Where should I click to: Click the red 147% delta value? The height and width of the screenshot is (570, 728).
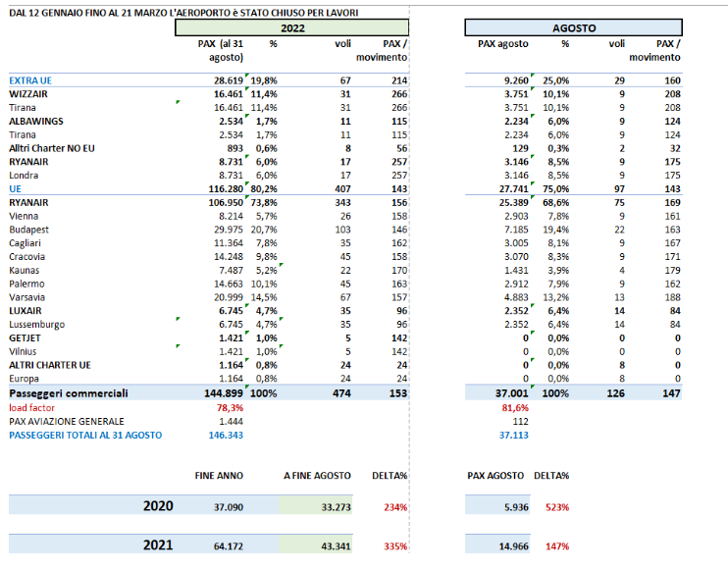click(x=557, y=546)
